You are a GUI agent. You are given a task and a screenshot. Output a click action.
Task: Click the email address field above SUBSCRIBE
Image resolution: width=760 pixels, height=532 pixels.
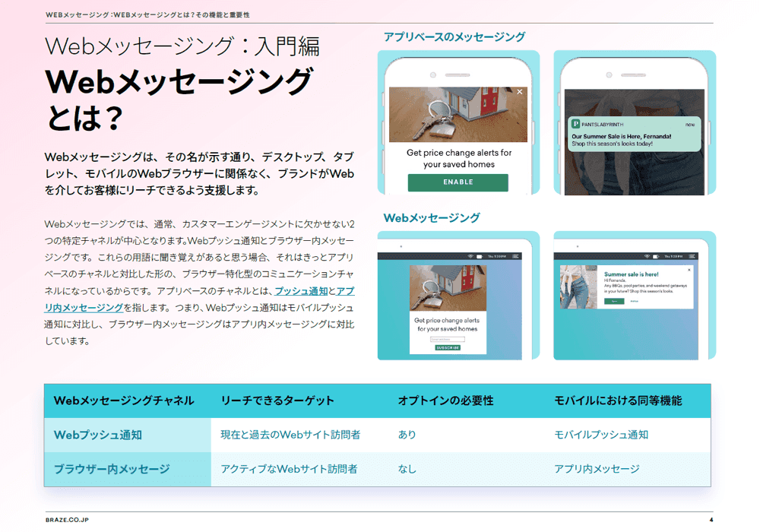click(448, 340)
